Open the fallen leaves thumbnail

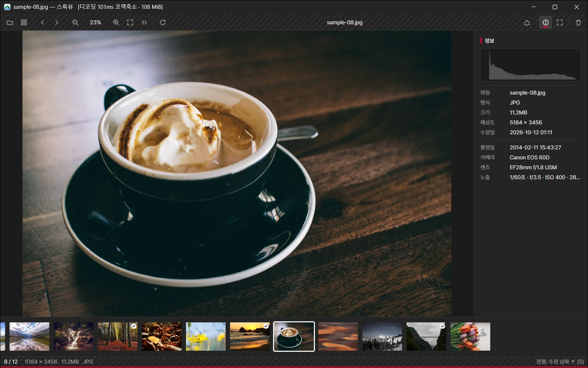click(162, 337)
